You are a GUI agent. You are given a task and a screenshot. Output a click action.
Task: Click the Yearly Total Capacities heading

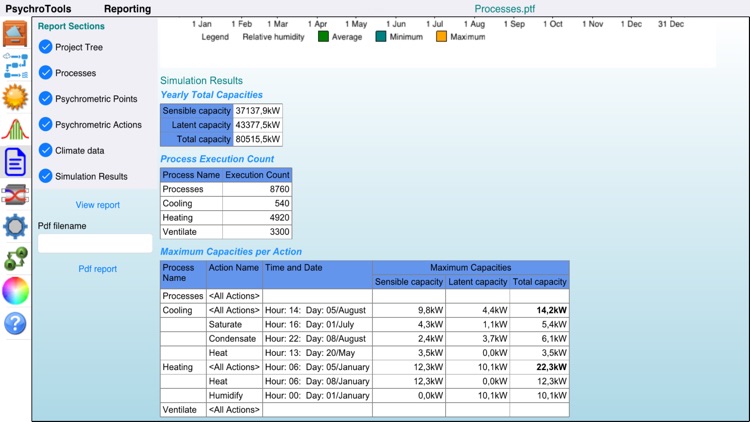coord(211,95)
